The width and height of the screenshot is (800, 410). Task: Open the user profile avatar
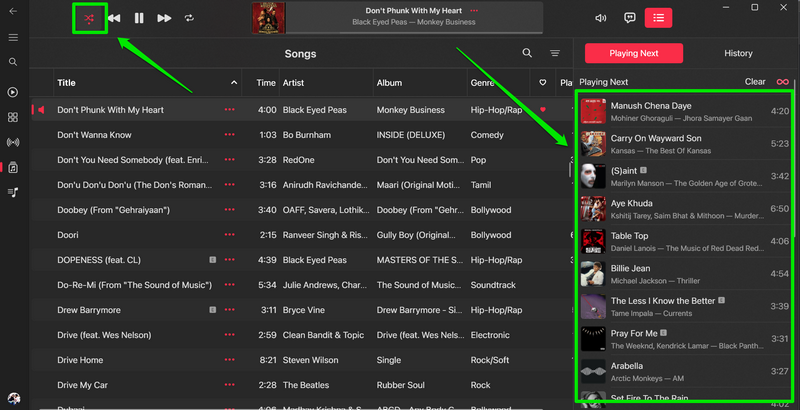pyautogui.click(x=13, y=399)
